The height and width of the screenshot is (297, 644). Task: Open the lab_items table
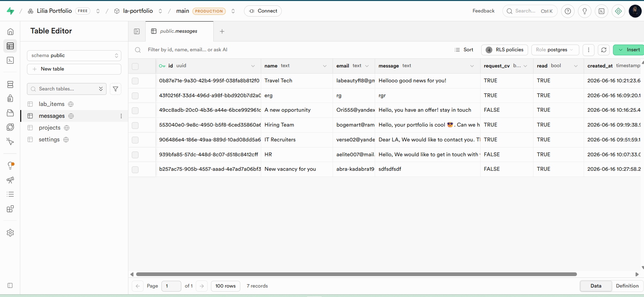coord(52,104)
